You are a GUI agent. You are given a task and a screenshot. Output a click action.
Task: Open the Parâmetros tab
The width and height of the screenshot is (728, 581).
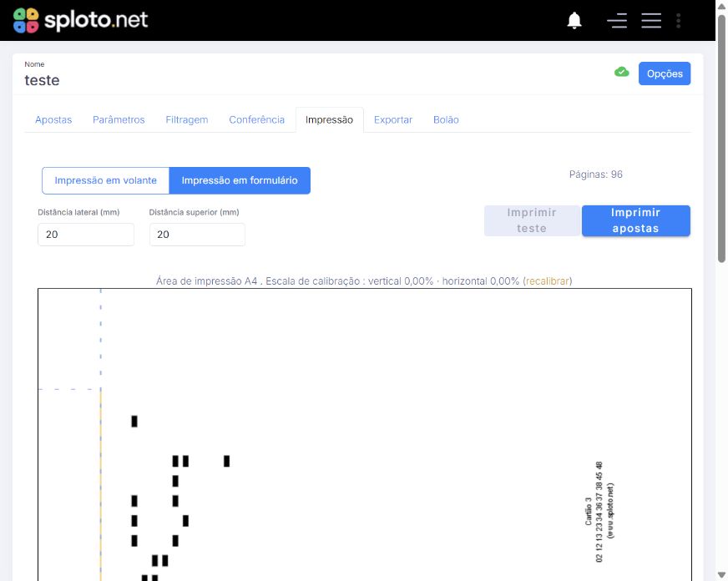(x=119, y=119)
